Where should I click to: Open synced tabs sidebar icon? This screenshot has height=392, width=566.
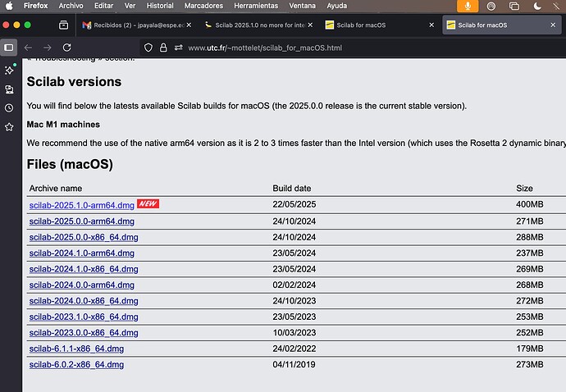[x=9, y=89]
